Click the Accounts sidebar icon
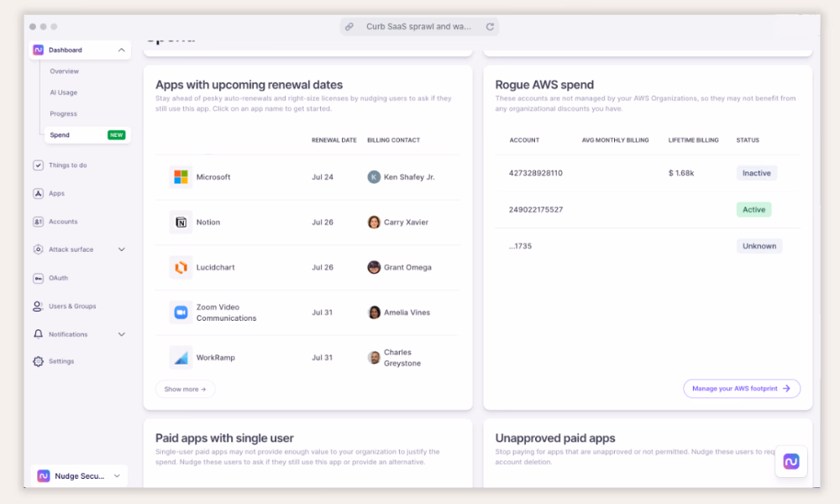840x504 pixels. (x=38, y=222)
